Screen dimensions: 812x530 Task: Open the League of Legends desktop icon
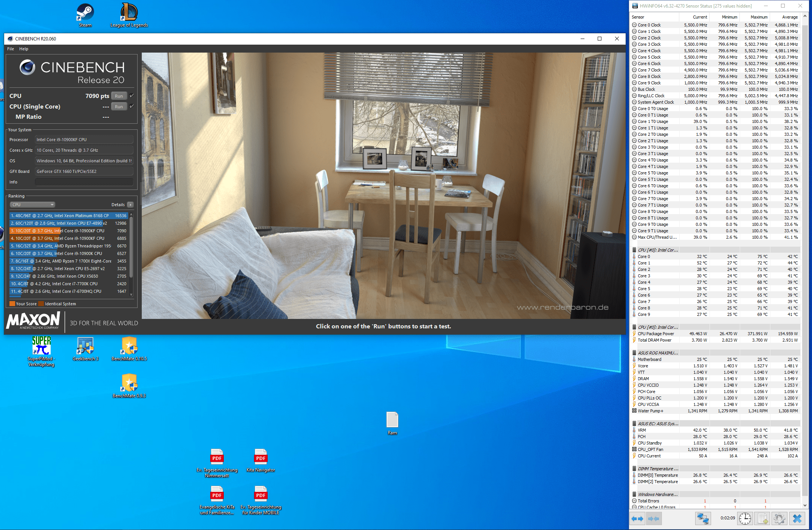(129, 15)
